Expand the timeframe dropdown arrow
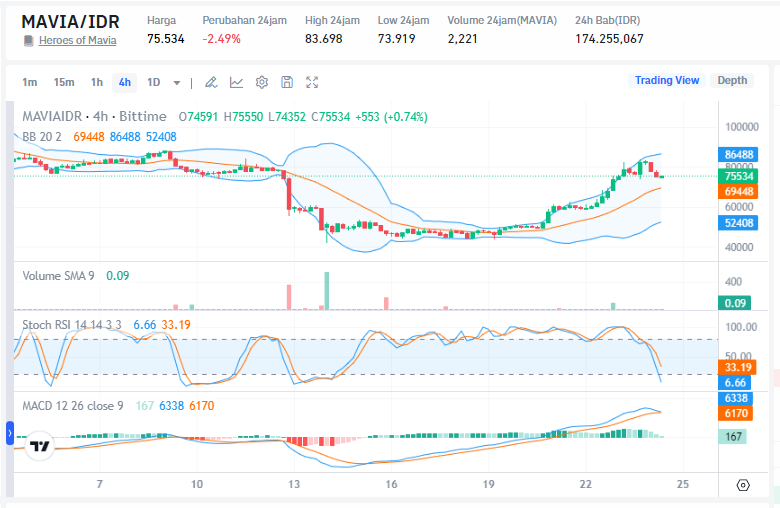780x508 pixels. [177, 82]
